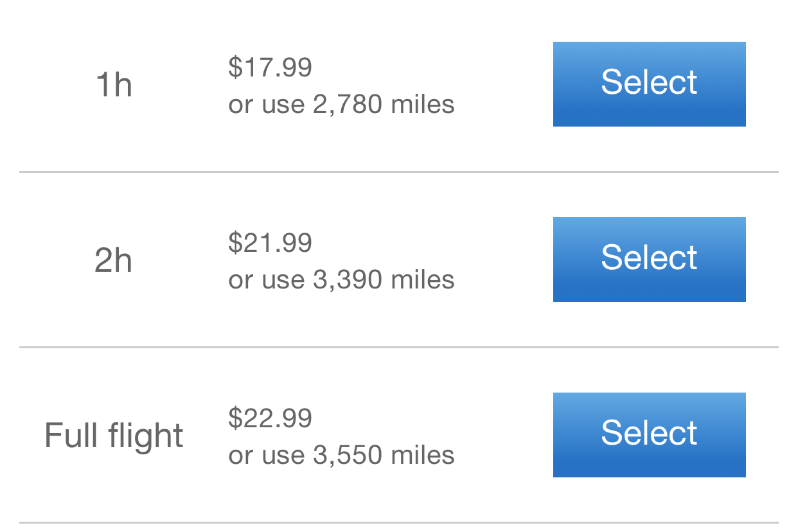This screenshot has height=532, width=798.
Task: Click Select for the Full flight pass
Action: pos(649,435)
